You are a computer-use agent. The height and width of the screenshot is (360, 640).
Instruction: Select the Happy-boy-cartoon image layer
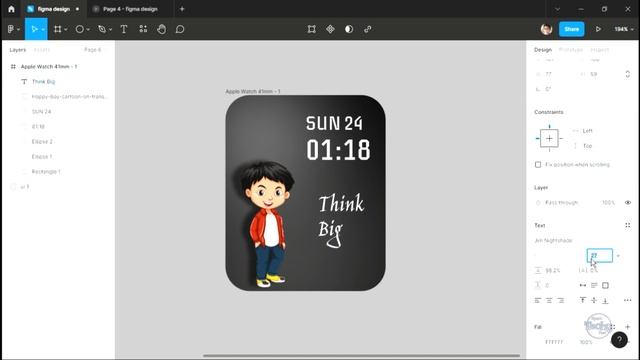(69, 97)
